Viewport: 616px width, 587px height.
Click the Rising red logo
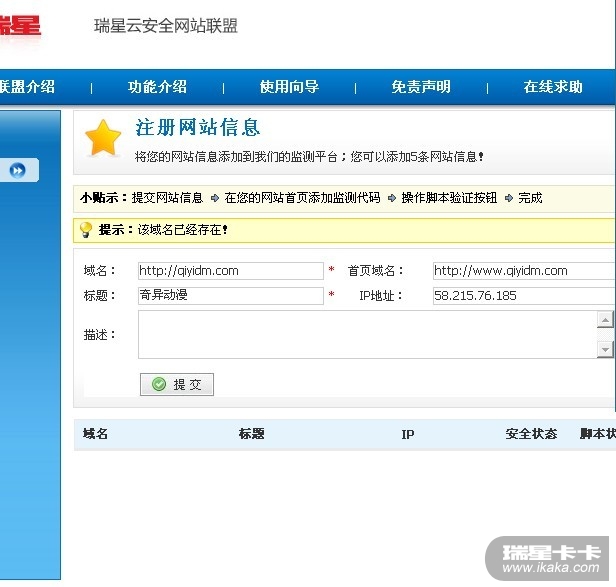coord(20,26)
